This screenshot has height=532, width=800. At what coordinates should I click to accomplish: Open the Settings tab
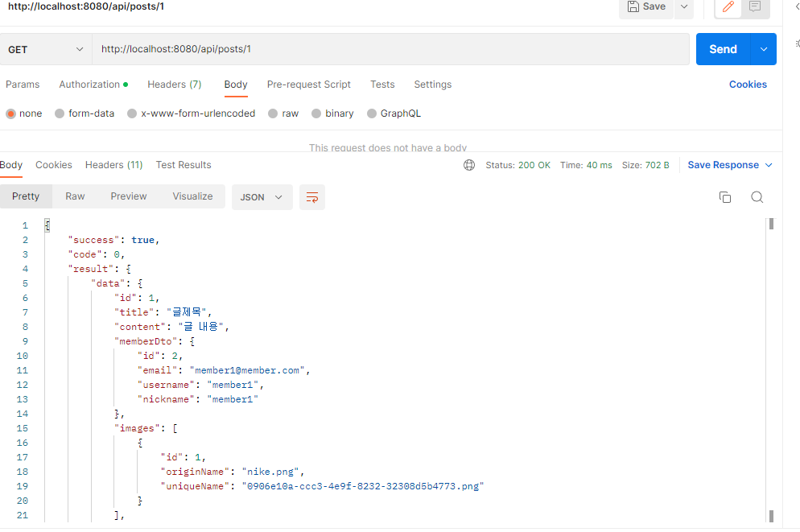(433, 85)
